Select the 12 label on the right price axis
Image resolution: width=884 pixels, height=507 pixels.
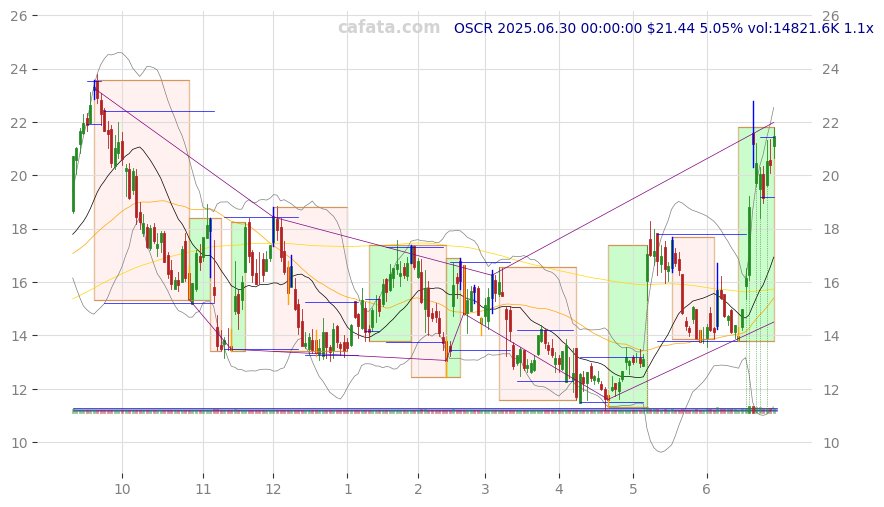(830, 390)
